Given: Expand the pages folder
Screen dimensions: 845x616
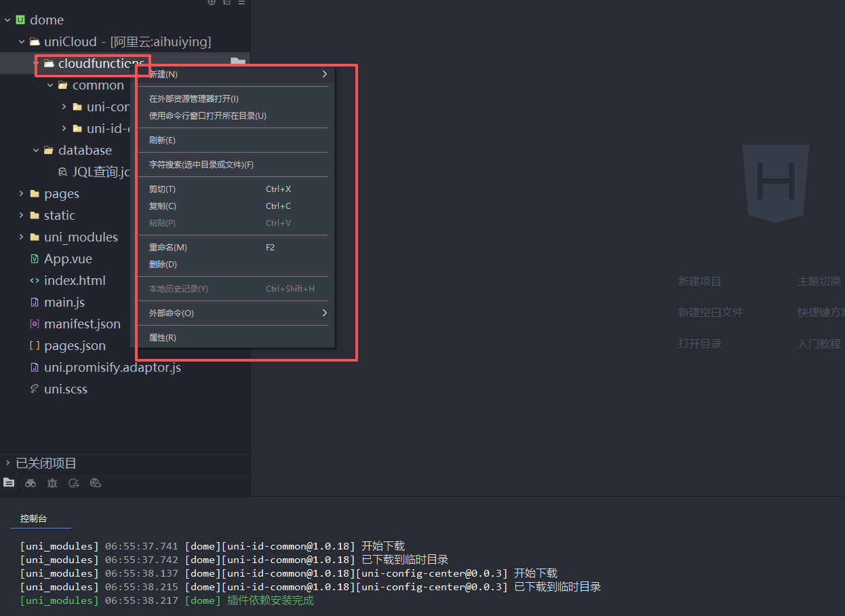Looking at the screenshot, I should click(22, 193).
